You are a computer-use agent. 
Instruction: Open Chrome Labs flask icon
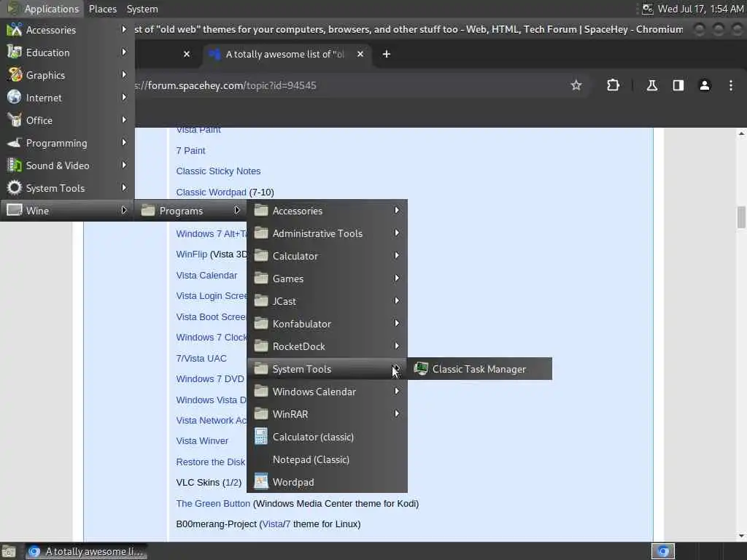pos(651,85)
